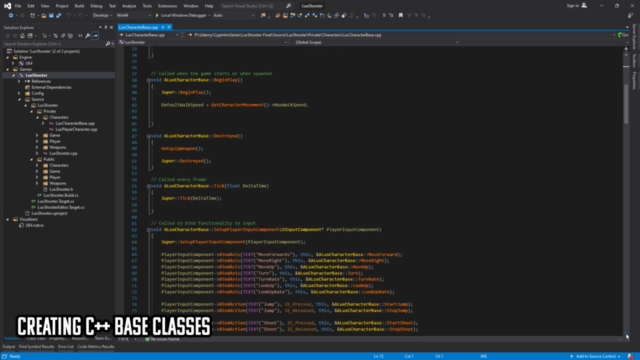640x360 pixels.
Task: Open the Project menu
Action: click(x=62, y=6)
